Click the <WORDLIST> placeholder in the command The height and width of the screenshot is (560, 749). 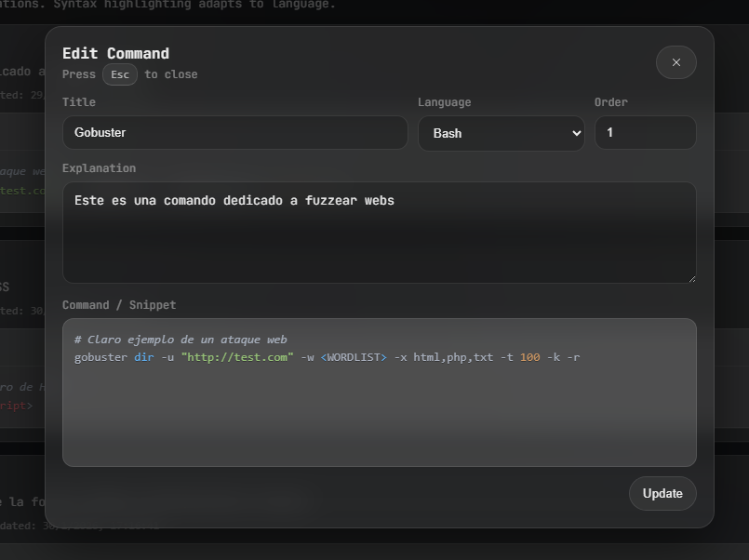point(354,357)
